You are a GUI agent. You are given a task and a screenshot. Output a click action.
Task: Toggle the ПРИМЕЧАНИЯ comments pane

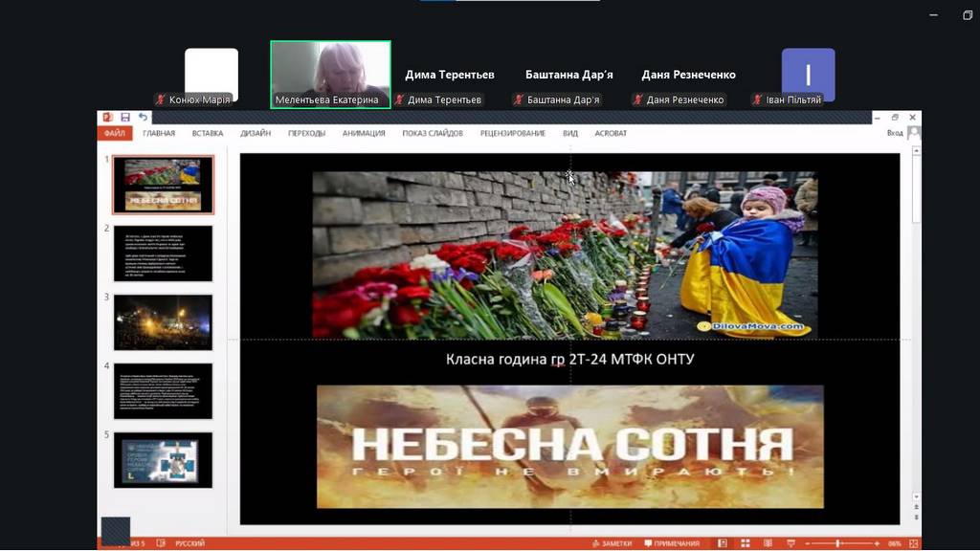(674, 543)
